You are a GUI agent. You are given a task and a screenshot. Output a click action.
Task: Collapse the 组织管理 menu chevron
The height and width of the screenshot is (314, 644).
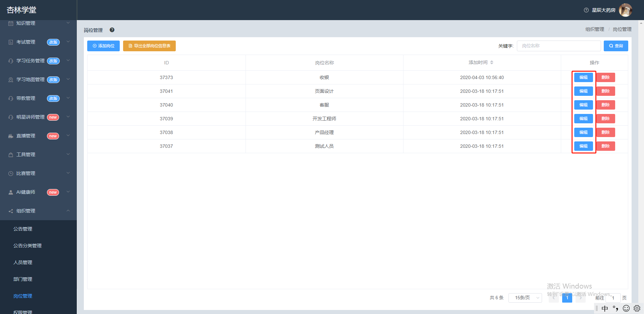[x=68, y=211]
